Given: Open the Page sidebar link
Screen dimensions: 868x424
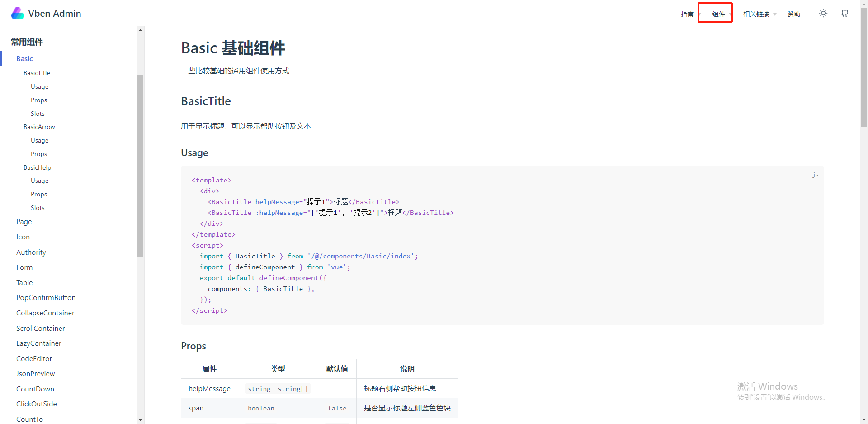Looking at the screenshot, I should pos(24,222).
